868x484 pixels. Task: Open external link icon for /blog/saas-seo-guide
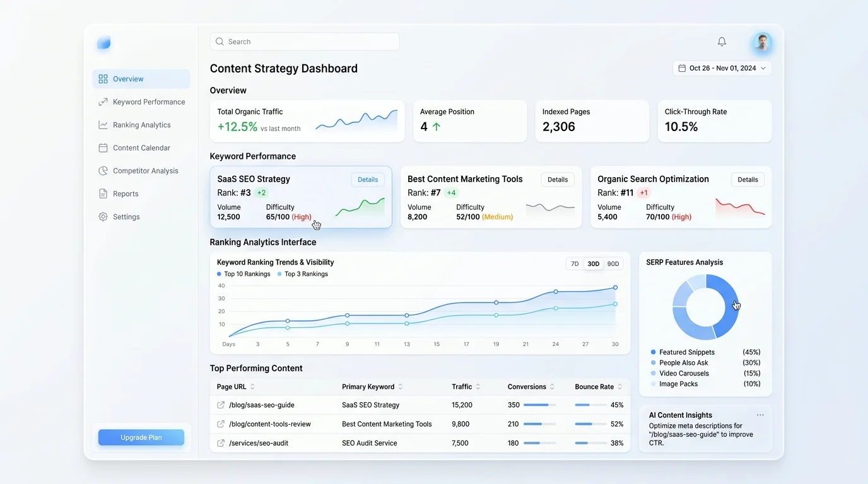point(221,405)
